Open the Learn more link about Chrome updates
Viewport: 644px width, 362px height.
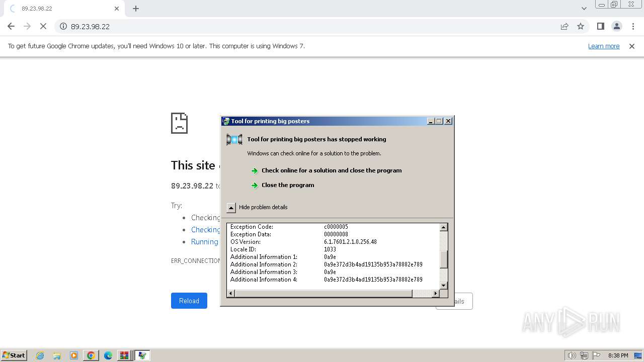604,46
